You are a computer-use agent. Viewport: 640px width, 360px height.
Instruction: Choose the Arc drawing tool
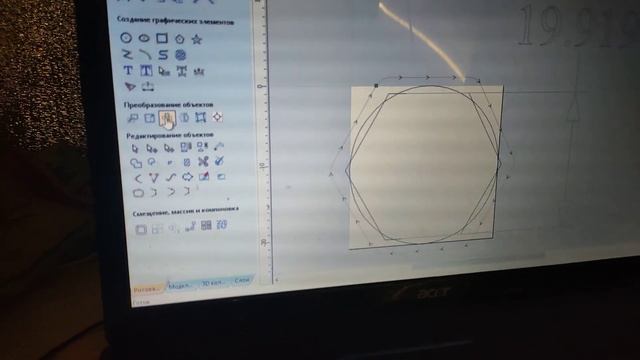pos(145,54)
